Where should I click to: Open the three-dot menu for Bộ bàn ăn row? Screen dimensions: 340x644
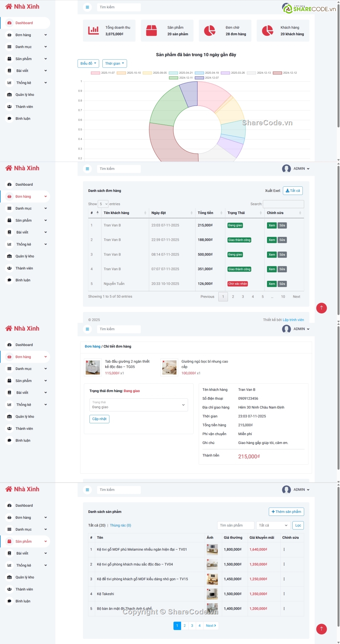tap(284, 609)
